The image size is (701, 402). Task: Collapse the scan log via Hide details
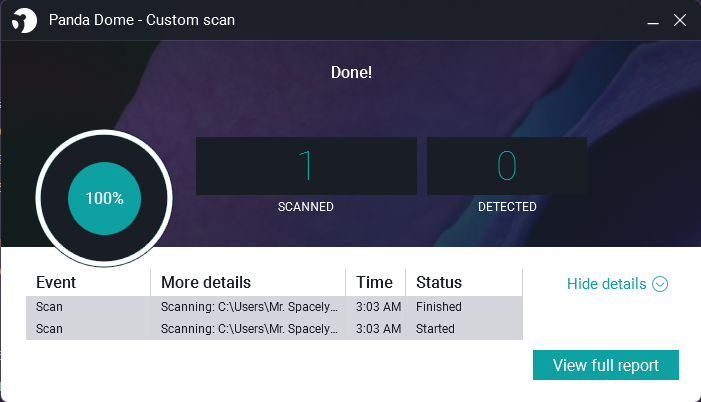[x=607, y=284]
